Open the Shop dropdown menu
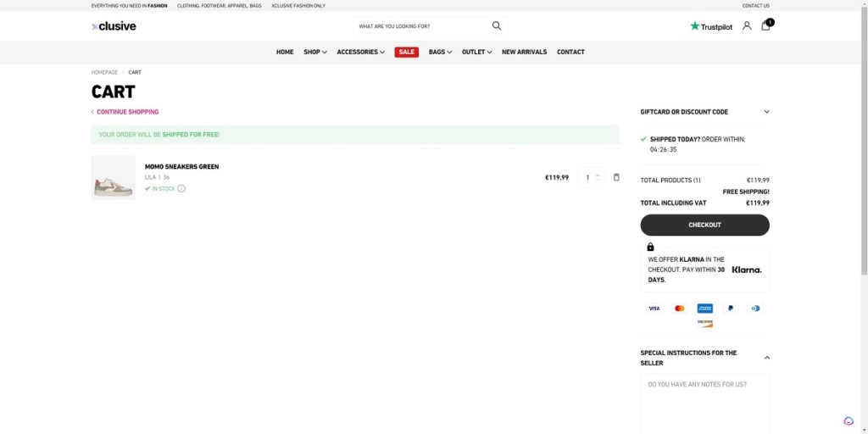This screenshot has height=434, width=868. 315,52
